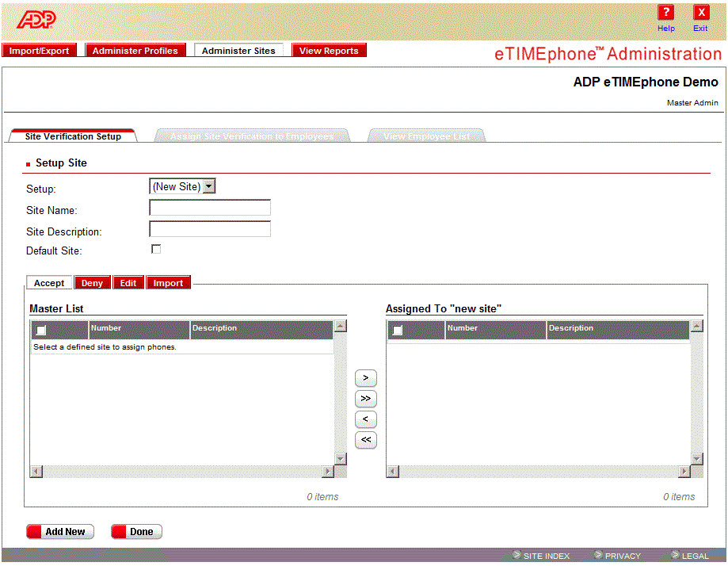Open Assign Site Verification to Employees tab
The height and width of the screenshot is (566, 728).
point(252,136)
